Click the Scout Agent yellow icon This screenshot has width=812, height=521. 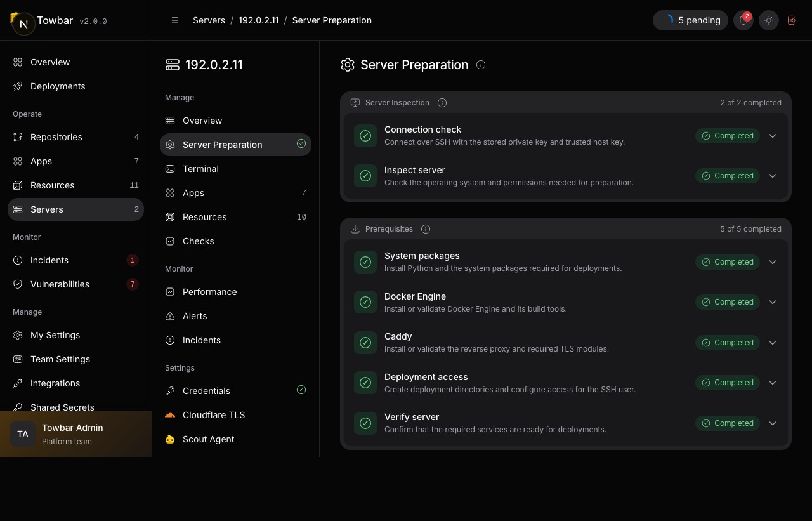pyautogui.click(x=170, y=439)
